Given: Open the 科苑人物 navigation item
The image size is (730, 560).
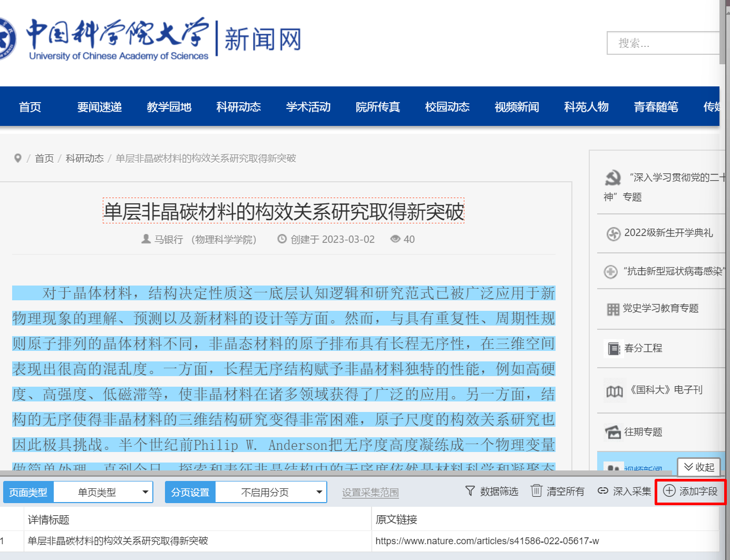Looking at the screenshot, I should click(587, 107).
